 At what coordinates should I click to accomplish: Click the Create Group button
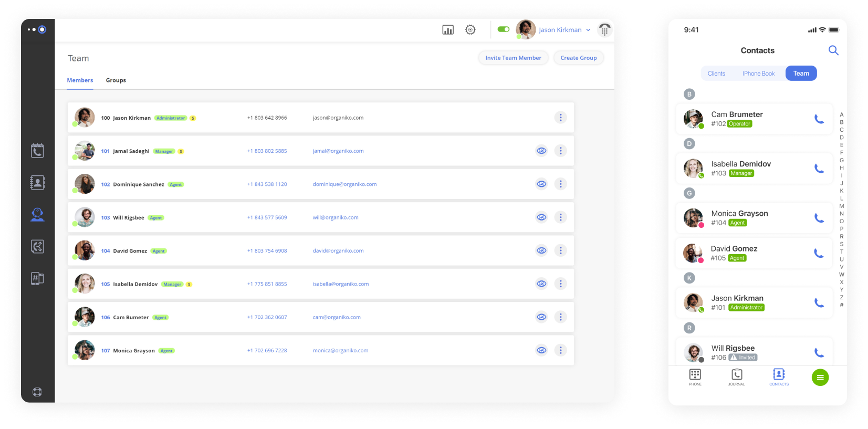coord(579,58)
